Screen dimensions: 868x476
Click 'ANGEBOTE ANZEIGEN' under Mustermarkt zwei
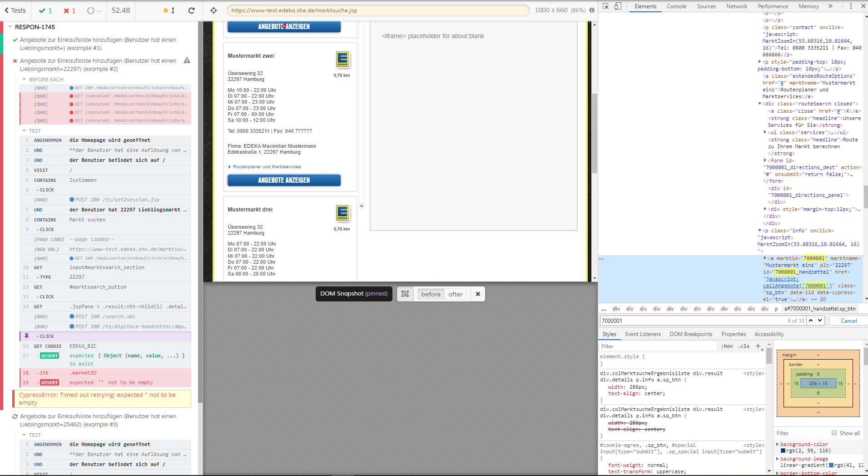(284, 180)
